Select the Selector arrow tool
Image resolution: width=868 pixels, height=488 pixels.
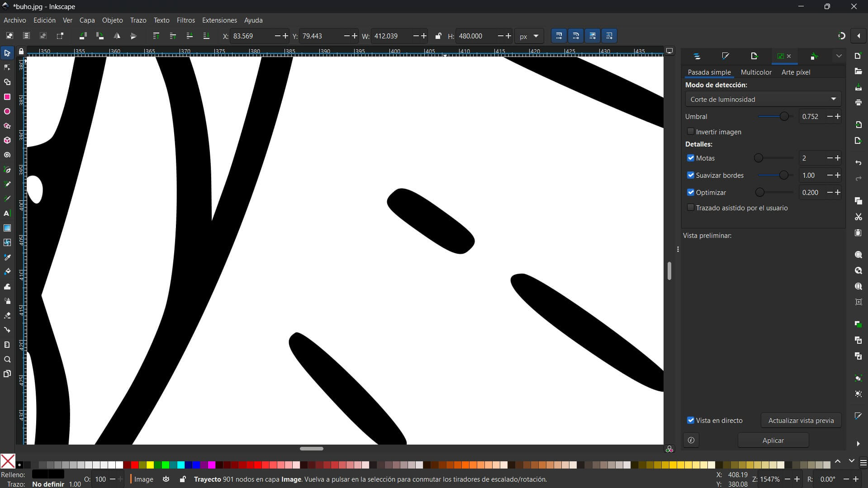tap(7, 53)
